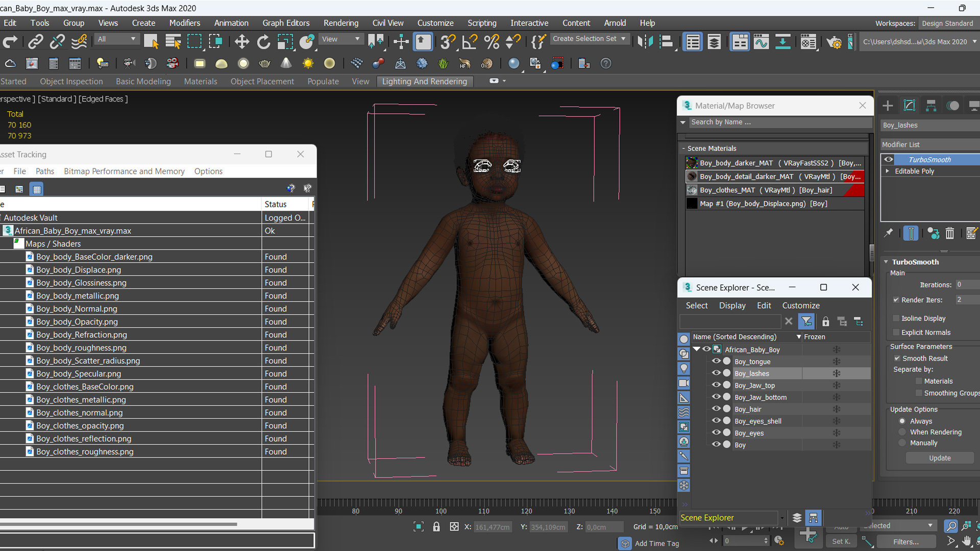Open the Graph Editors menu

pyautogui.click(x=286, y=23)
